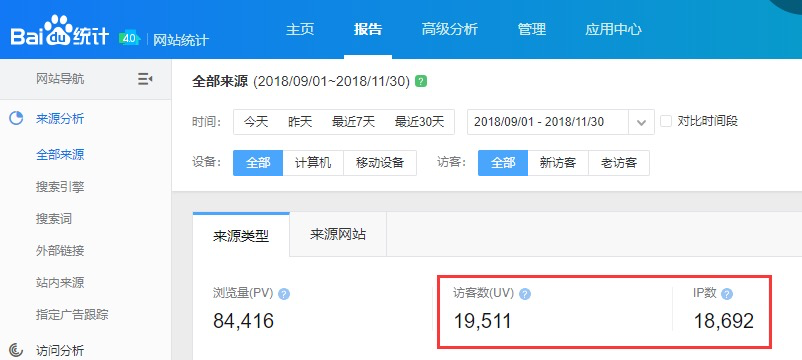This screenshot has width=802, height=360.
Task: Open the 高级分析 menu
Action: pyautogui.click(x=450, y=29)
